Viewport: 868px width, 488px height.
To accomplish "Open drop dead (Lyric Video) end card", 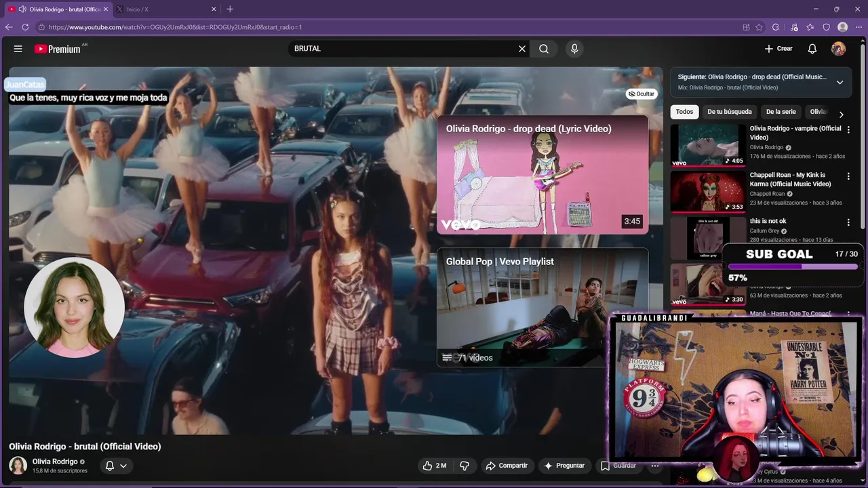I will click(x=542, y=175).
